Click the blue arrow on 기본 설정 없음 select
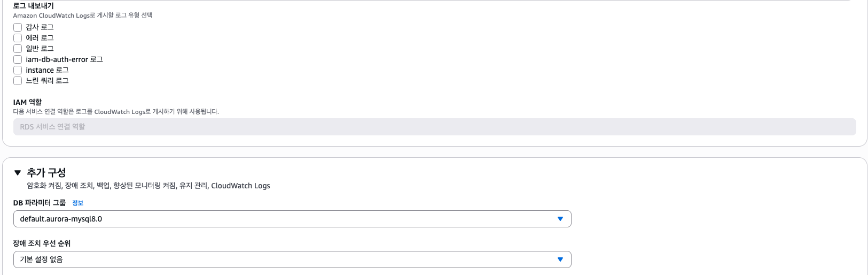 point(560,259)
